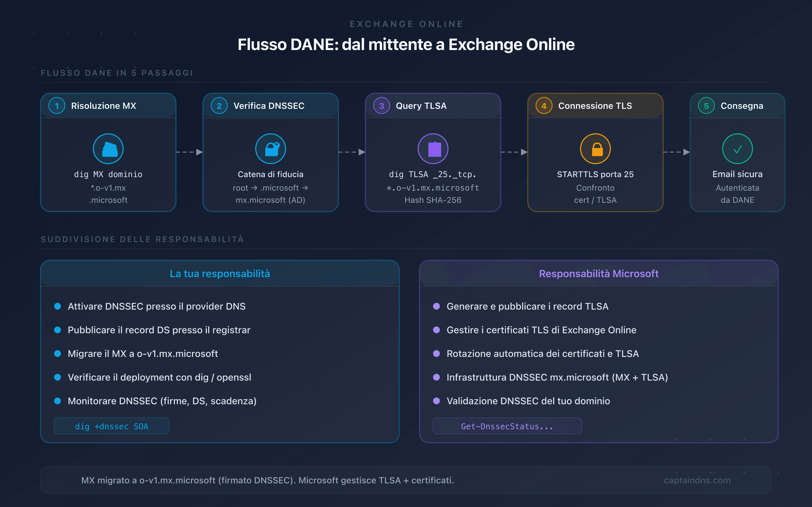
Task: Click the padlock icon under Verifica DNSSEC
Action: 270,148
